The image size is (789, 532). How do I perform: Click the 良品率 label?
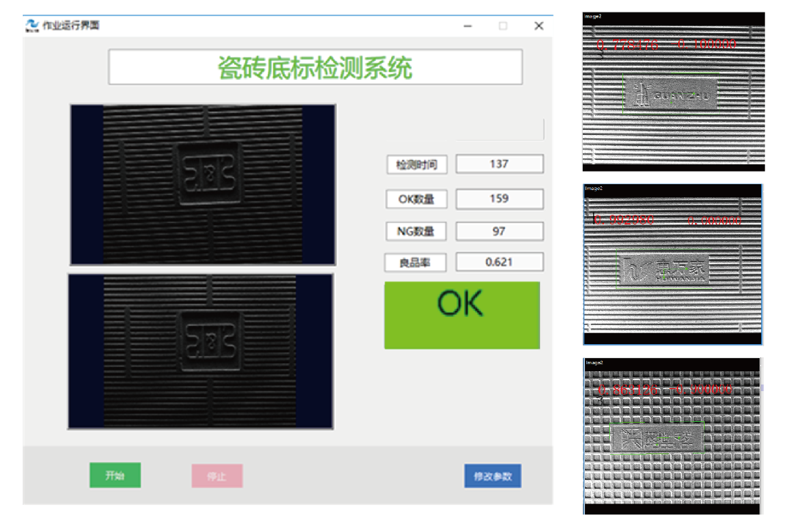pos(415,263)
